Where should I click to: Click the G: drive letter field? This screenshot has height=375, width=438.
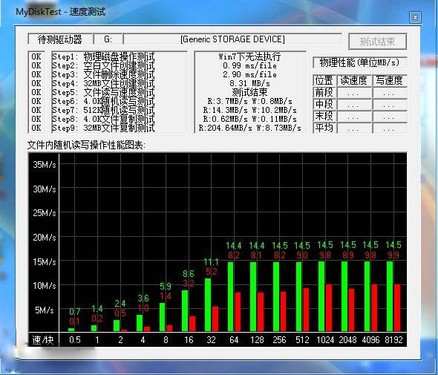tap(108, 39)
